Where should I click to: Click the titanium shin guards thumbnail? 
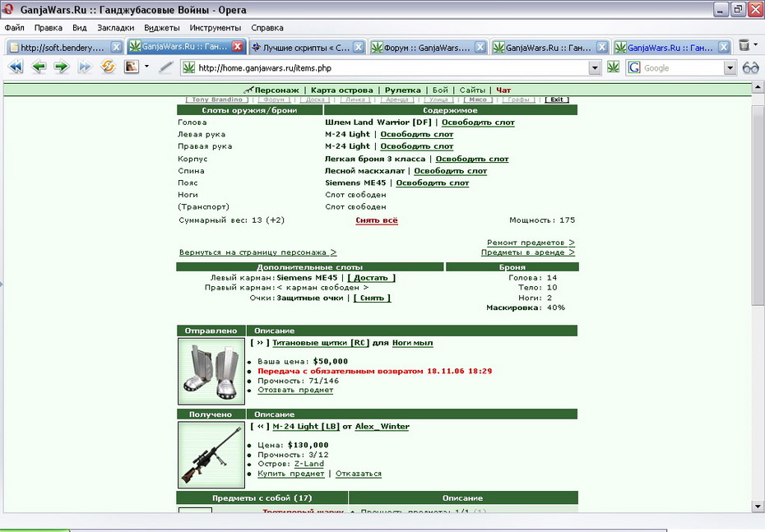coord(211,372)
